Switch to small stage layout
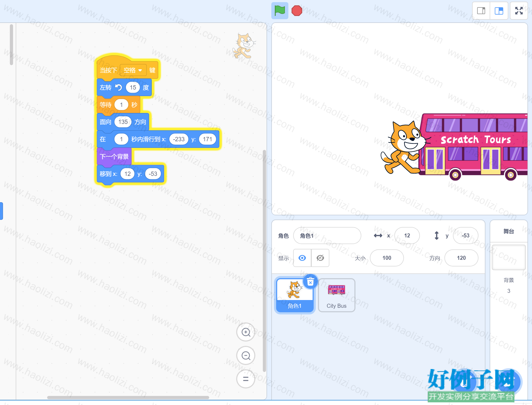Screen dimensions: 532x405 (x=481, y=11)
